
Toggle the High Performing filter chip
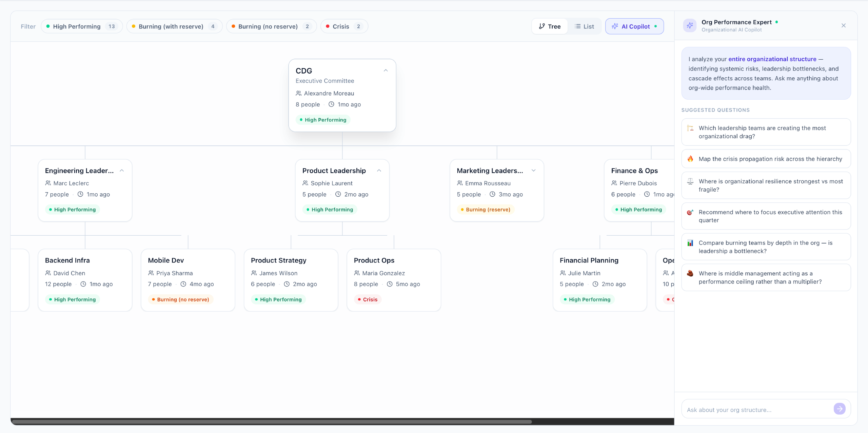[x=82, y=26]
